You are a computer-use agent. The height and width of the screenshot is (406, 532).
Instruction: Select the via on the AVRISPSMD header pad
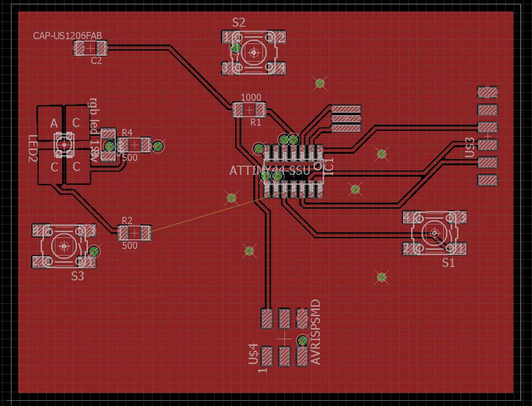click(303, 341)
